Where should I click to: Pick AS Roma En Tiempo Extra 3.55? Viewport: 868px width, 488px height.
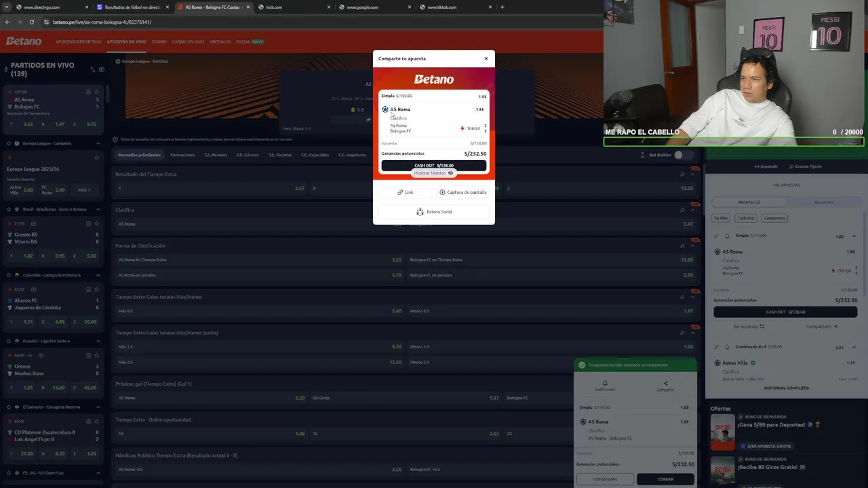point(260,260)
